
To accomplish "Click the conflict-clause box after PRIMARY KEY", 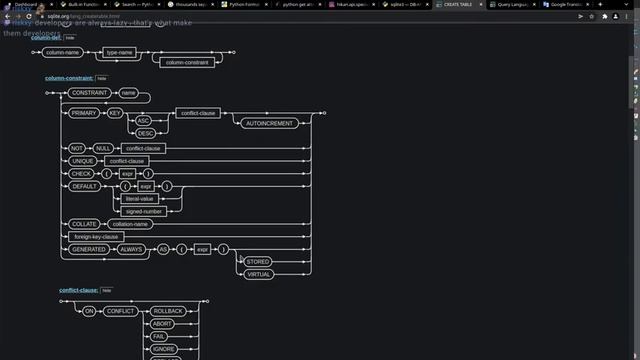I will click(x=198, y=113).
